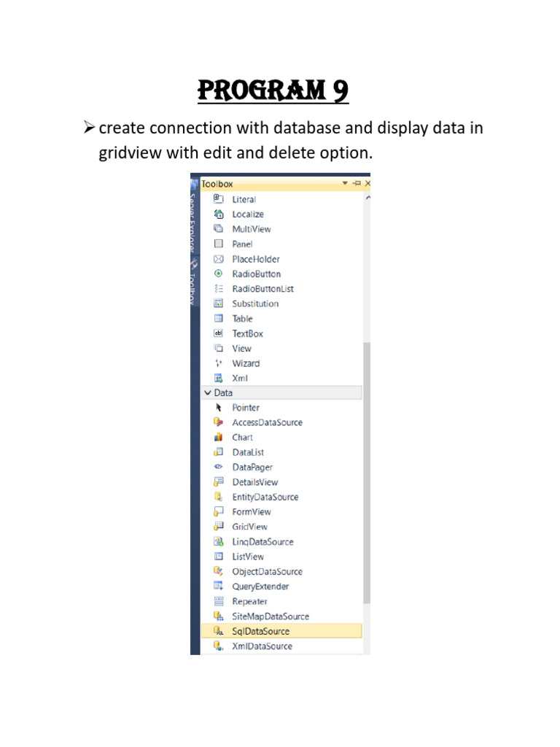
Task: Select the GridView control icon
Action: point(218,526)
